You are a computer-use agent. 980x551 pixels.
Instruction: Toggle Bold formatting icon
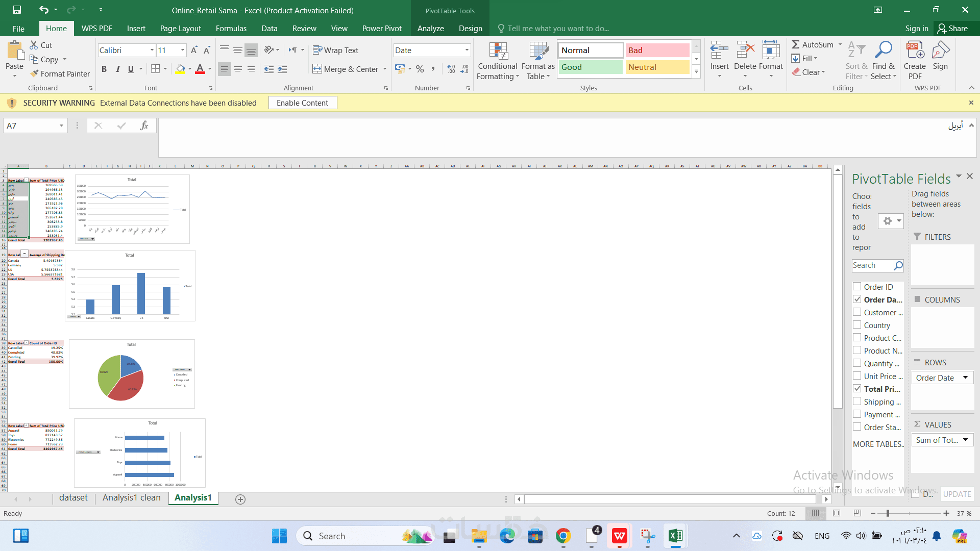tap(104, 69)
